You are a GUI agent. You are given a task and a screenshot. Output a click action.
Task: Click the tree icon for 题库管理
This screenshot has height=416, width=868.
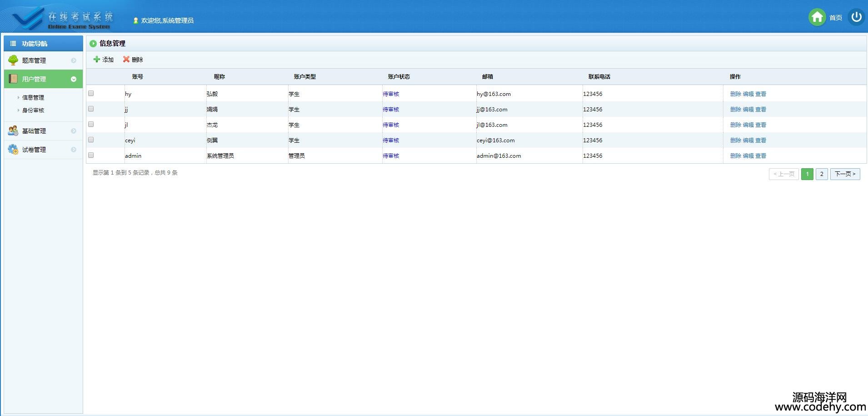(13, 60)
